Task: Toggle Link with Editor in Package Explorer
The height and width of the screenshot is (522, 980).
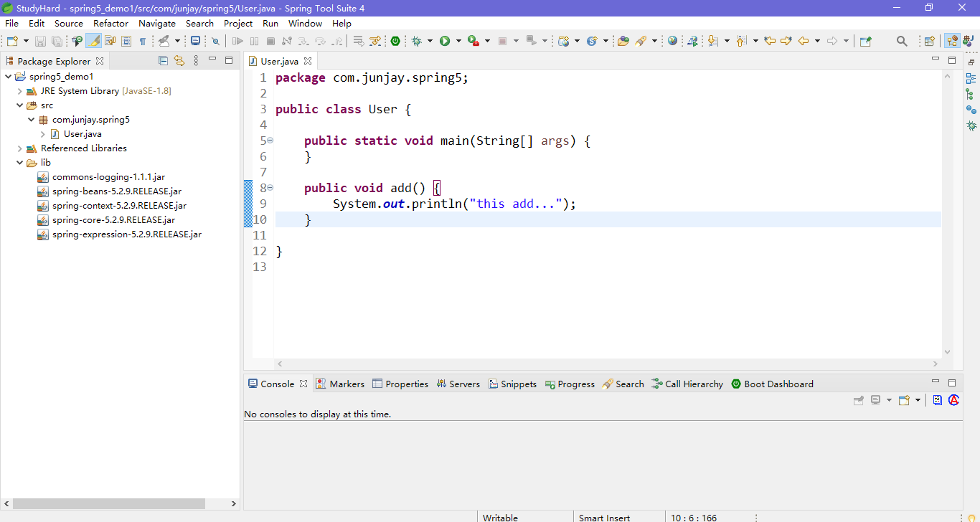Action: 179,61
